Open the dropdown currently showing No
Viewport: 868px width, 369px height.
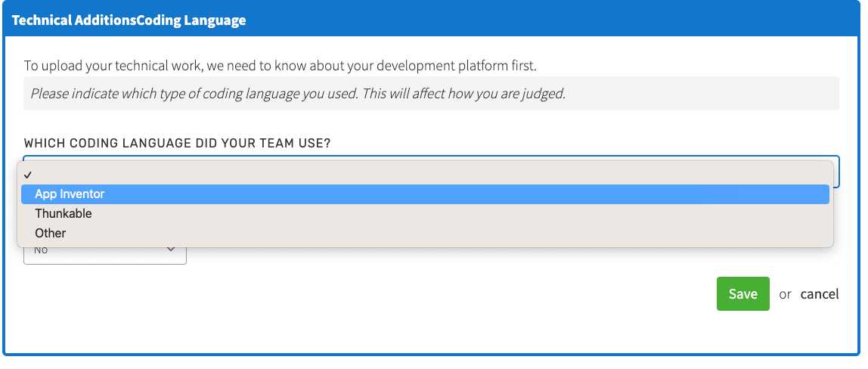[x=104, y=252]
